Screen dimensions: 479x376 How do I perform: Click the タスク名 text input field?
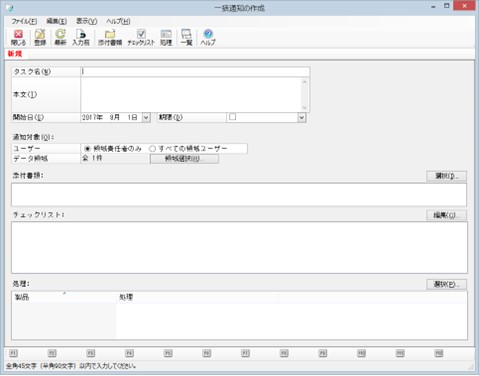(x=195, y=72)
